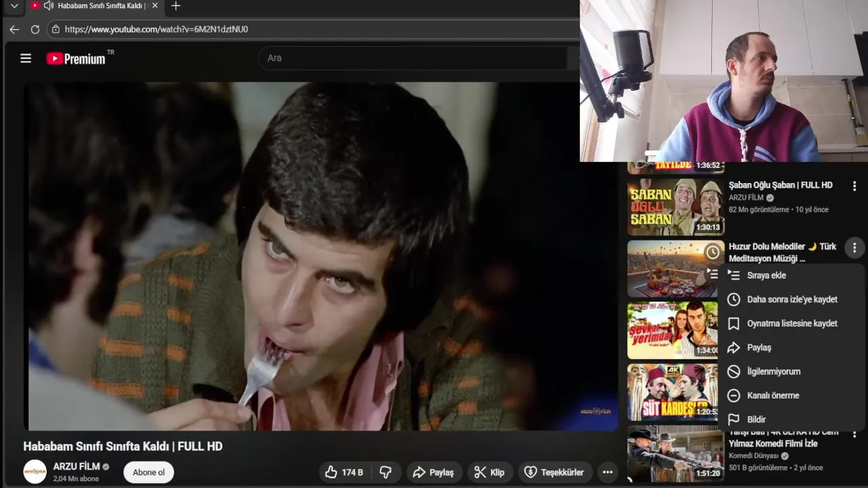The image size is (868, 488).
Task: Open options for Şaban Oğlu Şaban video
Action: pyautogui.click(x=854, y=186)
